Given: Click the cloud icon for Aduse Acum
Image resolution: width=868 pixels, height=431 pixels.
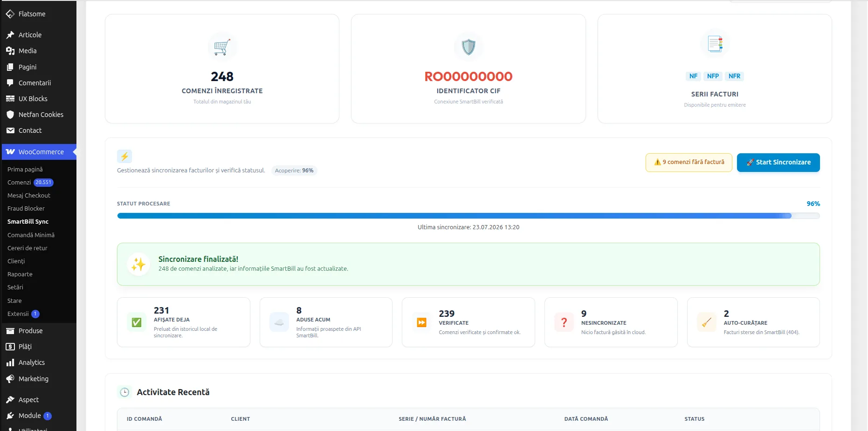Looking at the screenshot, I should click(279, 322).
